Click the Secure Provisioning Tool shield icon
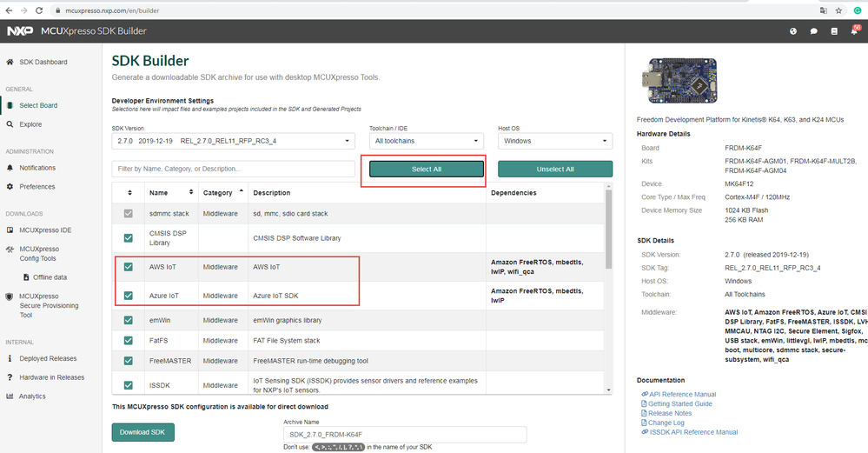Viewport: 868px width, 453px height. point(10,296)
